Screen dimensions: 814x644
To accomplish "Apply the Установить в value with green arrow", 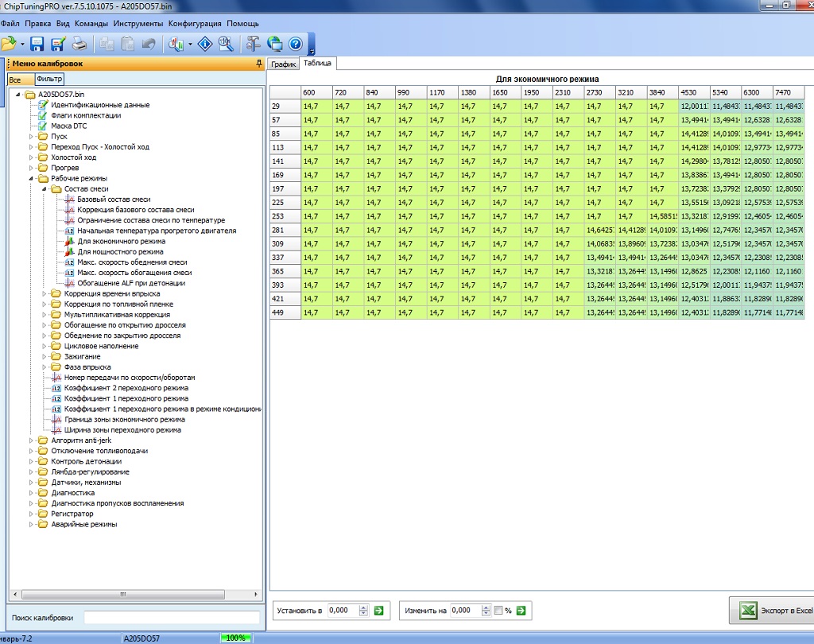I will 378,611.
